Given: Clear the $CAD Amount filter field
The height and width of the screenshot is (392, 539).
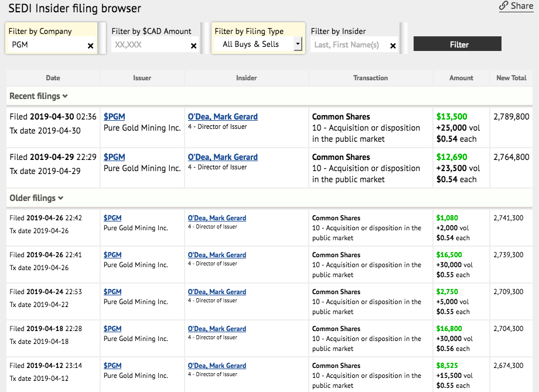Looking at the screenshot, I should (x=193, y=46).
